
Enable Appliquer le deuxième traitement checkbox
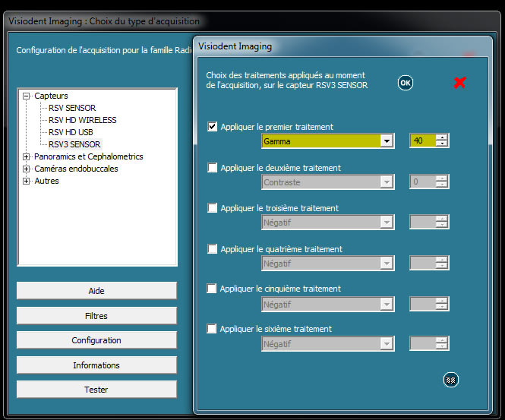(213, 168)
